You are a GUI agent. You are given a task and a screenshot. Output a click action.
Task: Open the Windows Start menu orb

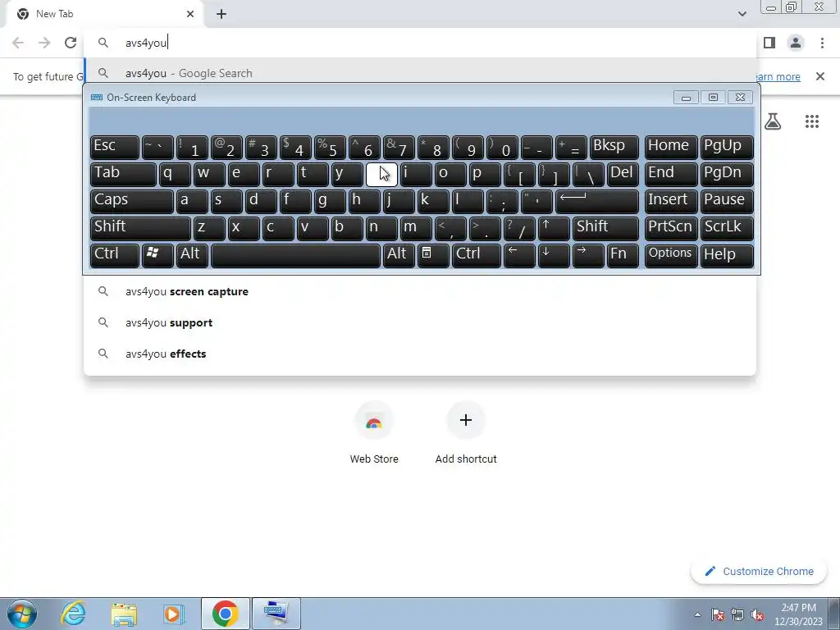22,614
